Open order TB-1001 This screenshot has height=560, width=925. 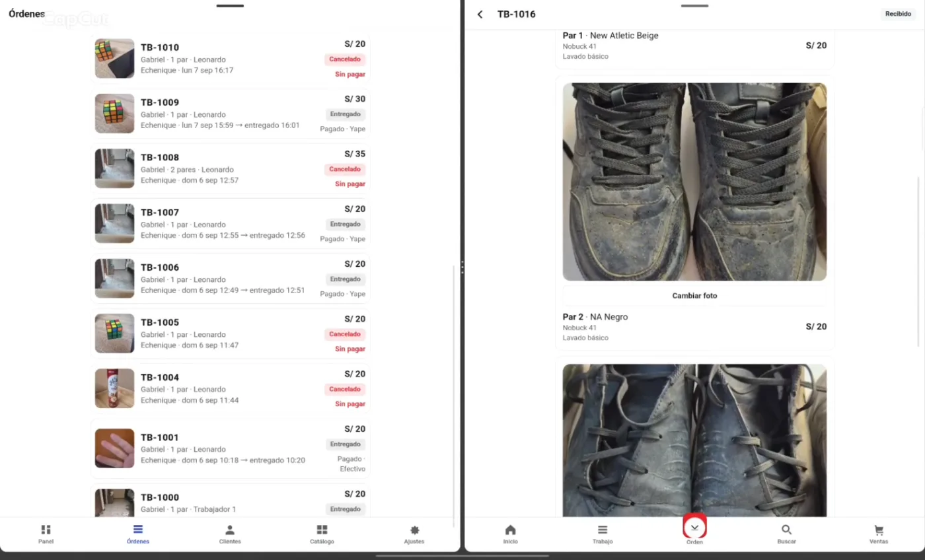point(230,448)
